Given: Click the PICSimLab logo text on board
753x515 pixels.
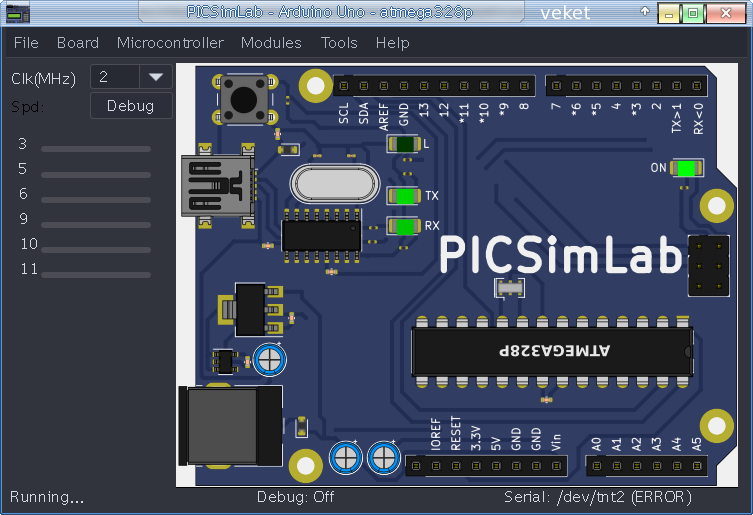Looking at the screenshot, I should pos(561,255).
